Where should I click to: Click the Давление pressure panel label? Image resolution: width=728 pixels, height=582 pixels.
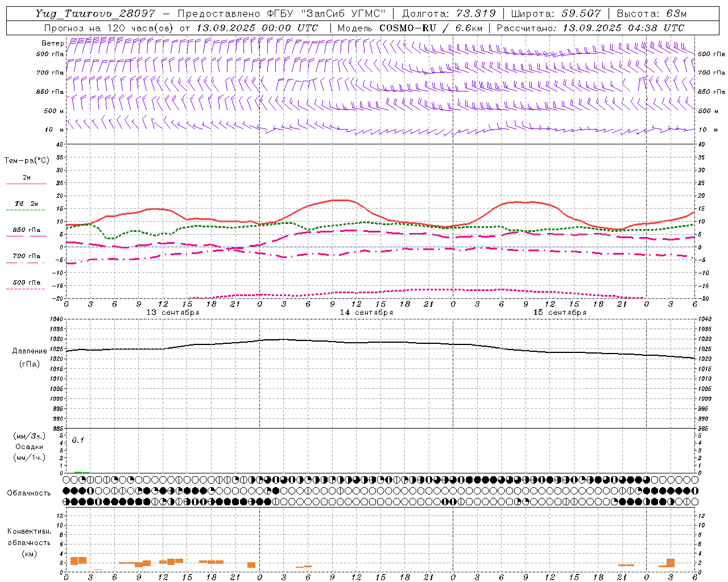click(30, 351)
